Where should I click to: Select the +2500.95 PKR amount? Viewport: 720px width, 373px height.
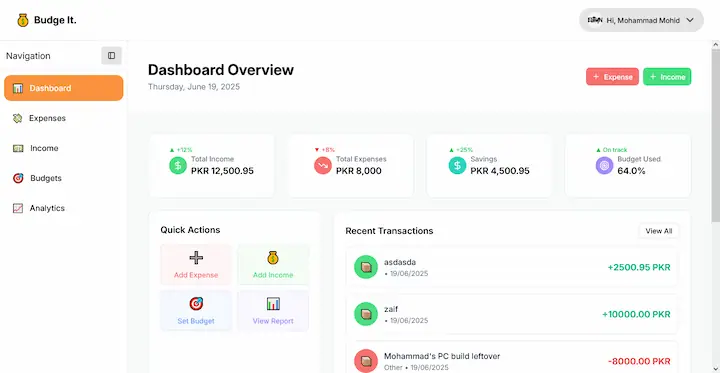coord(639,267)
